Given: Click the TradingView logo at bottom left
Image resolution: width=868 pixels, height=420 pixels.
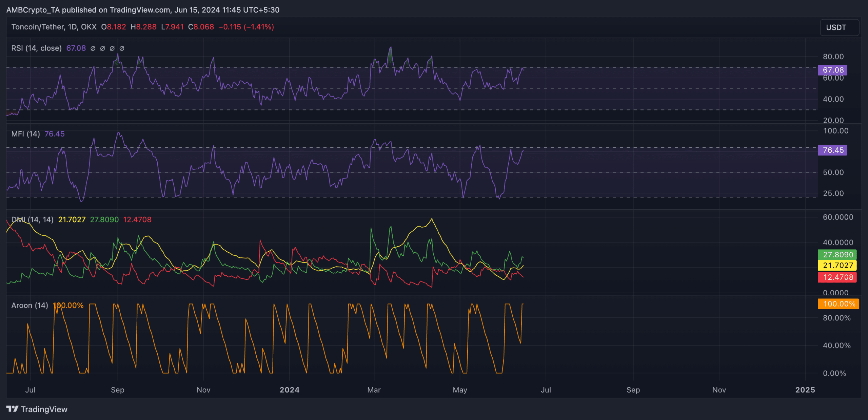Looking at the screenshot, I should coord(37,409).
